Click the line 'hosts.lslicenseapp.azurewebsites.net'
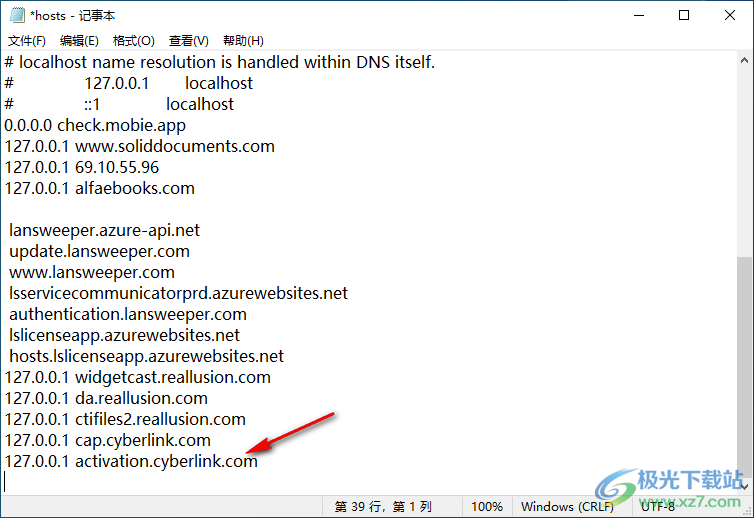The image size is (754, 518). pos(147,356)
